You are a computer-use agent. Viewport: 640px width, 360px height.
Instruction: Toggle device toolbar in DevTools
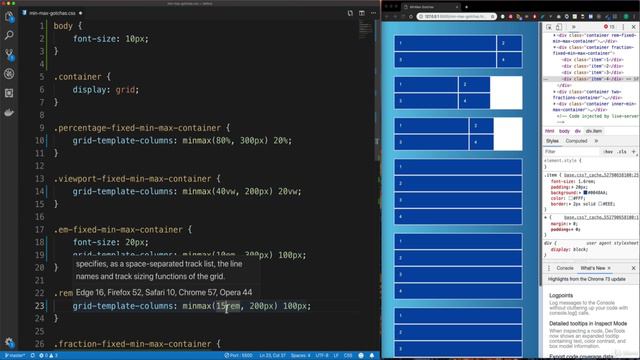coord(559,27)
